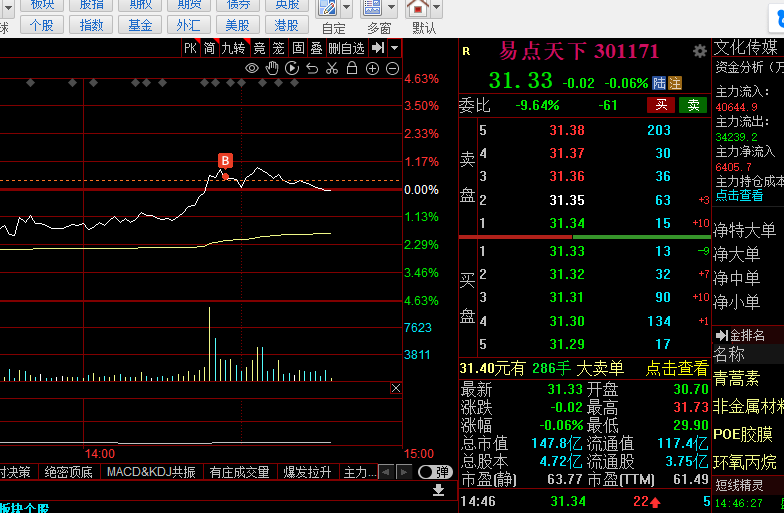
Task: Open the 多窗 multi-window icon
Action: point(372,8)
